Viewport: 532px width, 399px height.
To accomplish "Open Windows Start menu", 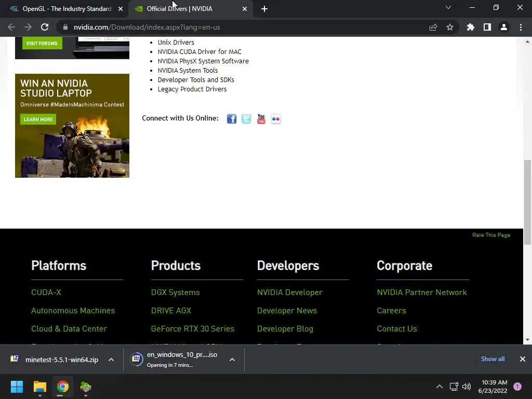I will pos(17,387).
